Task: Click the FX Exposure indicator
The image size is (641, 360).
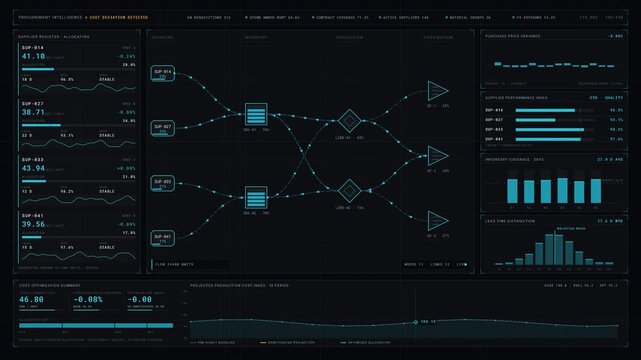Action: pos(534,18)
